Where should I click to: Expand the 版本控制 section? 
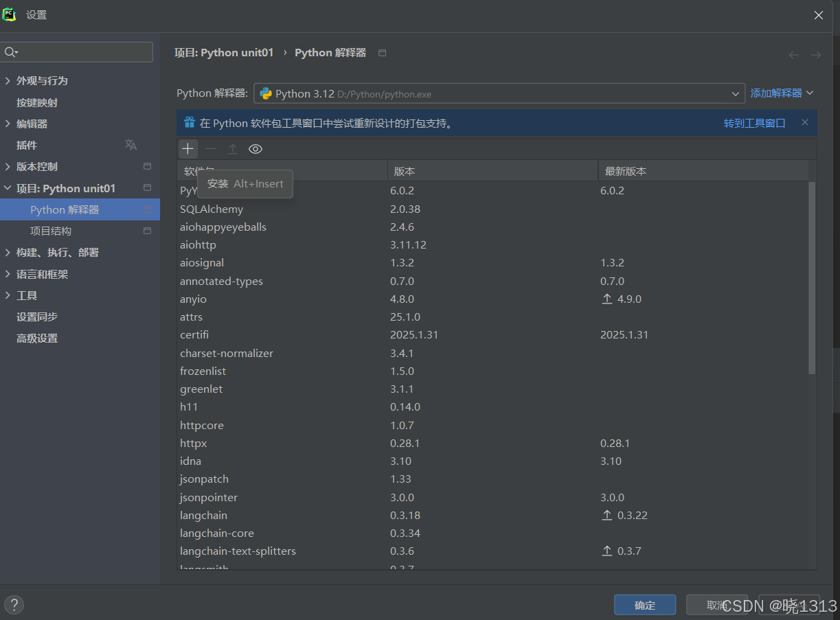click(x=8, y=166)
